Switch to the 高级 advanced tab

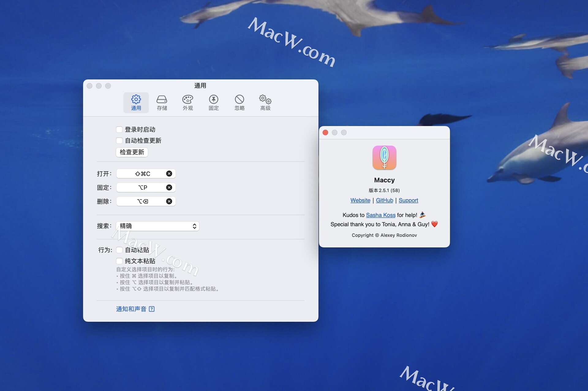[265, 103]
